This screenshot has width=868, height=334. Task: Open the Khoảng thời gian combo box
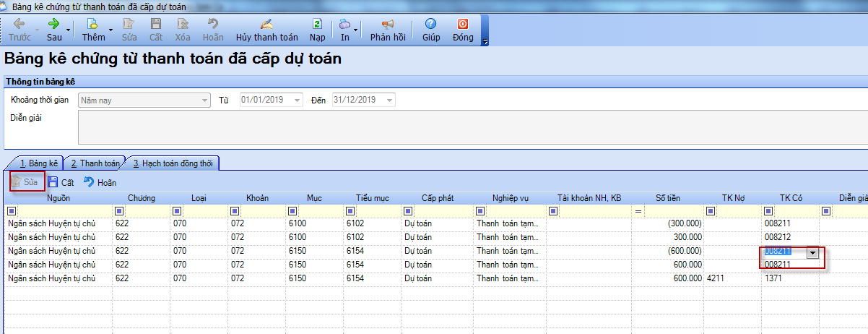tap(143, 100)
